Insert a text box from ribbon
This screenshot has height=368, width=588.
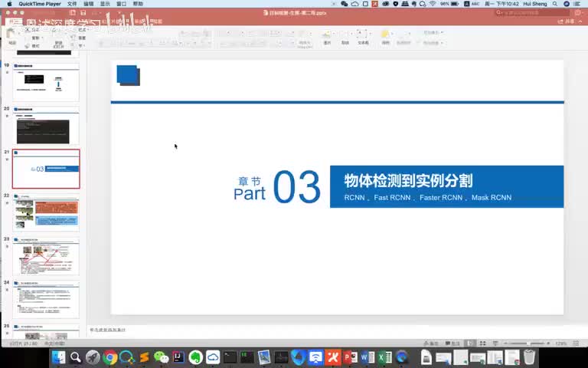coord(363,38)
